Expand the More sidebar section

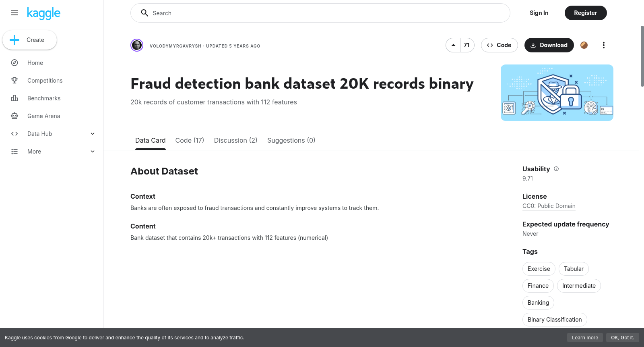tap(93, 152)
